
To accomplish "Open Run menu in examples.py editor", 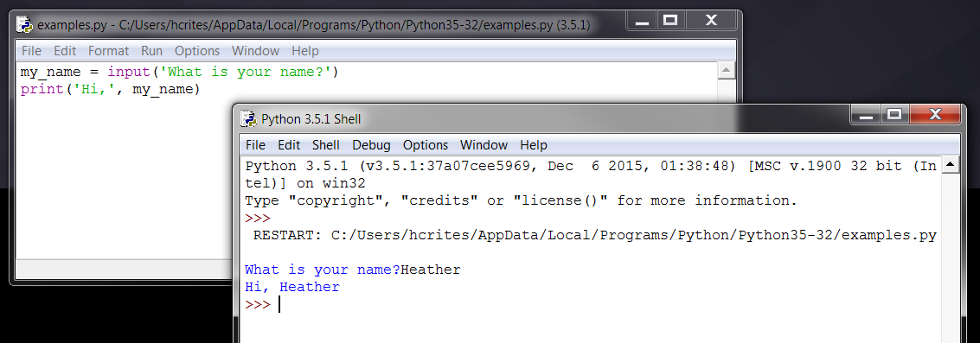I will tap(151, 51).
